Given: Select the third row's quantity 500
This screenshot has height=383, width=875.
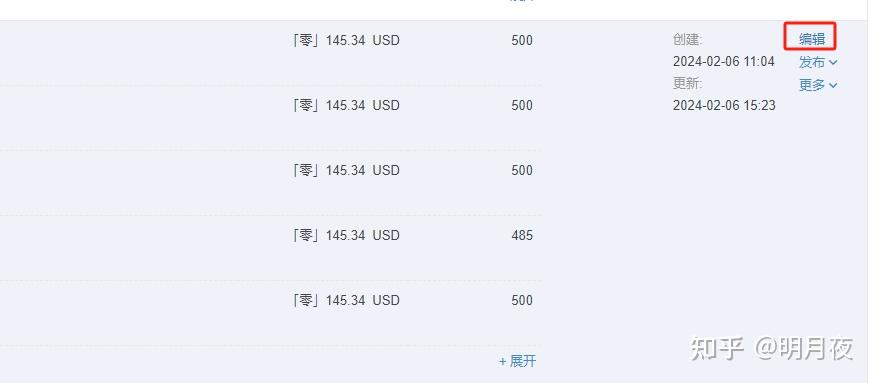Looking at the screenshot, I should point(522,170).
